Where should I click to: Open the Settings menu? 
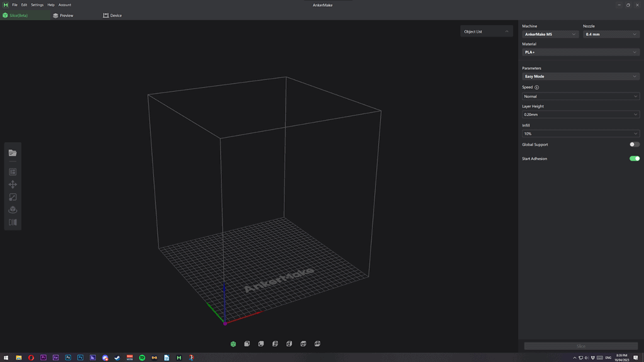coord(37,5)
